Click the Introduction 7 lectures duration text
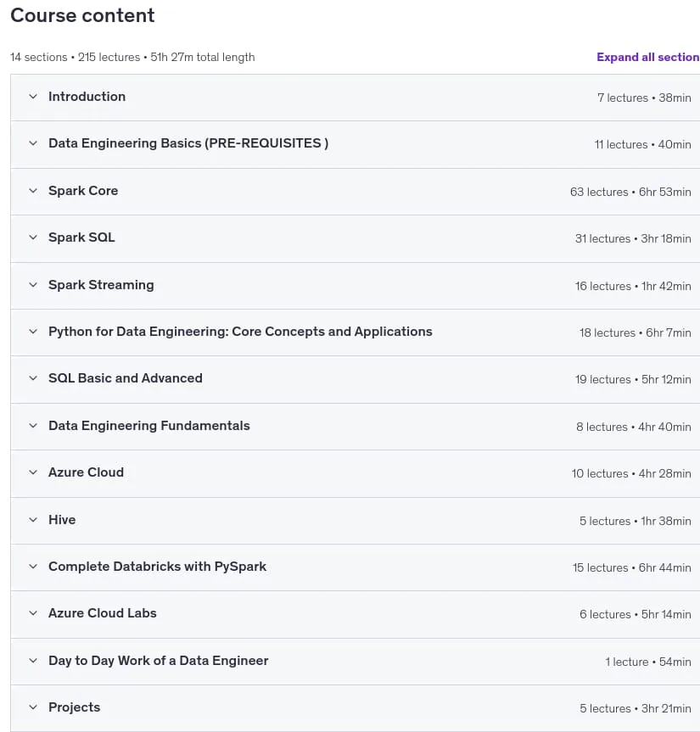The width and height of the screenshot is (700, 732). coord(644,98)
